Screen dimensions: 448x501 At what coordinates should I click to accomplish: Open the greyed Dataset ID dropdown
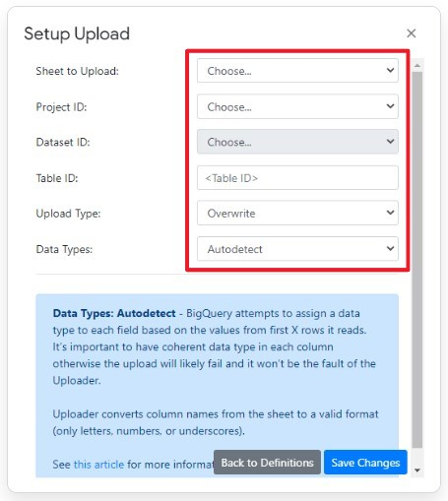pos(297,142)
